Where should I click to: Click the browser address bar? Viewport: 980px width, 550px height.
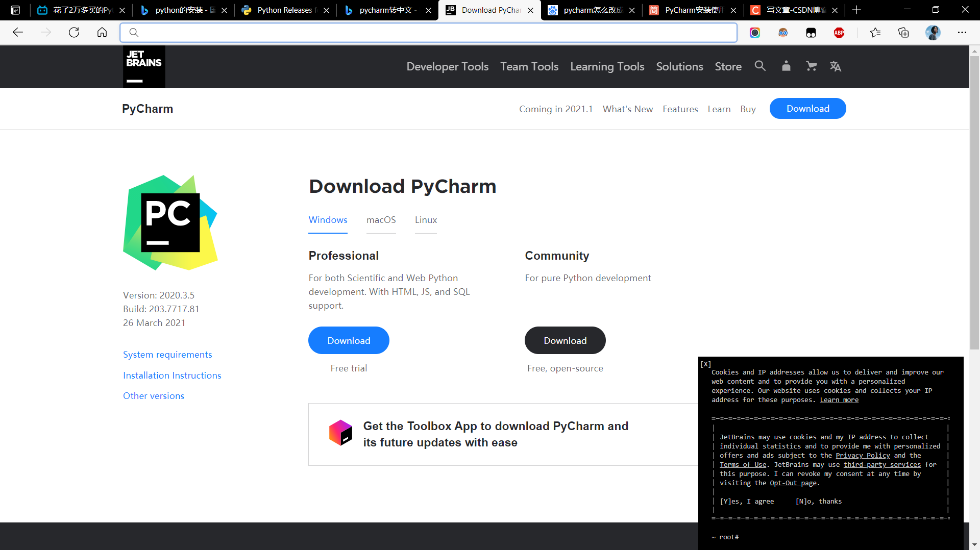click(429, 33)
